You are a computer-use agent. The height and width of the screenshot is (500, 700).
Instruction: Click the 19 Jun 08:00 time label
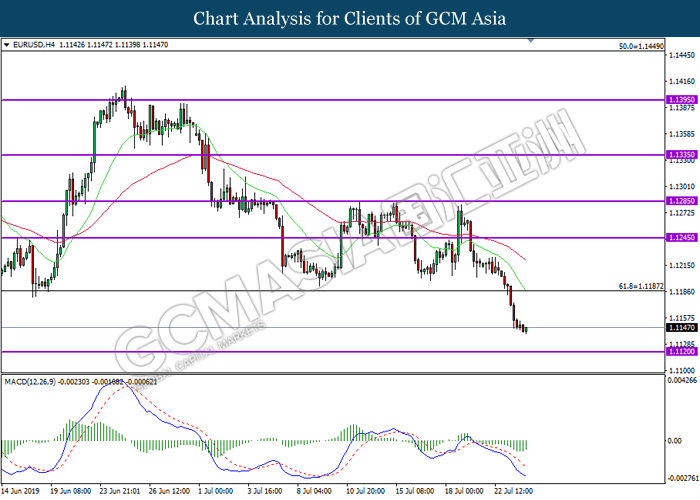tap(70, 491)
